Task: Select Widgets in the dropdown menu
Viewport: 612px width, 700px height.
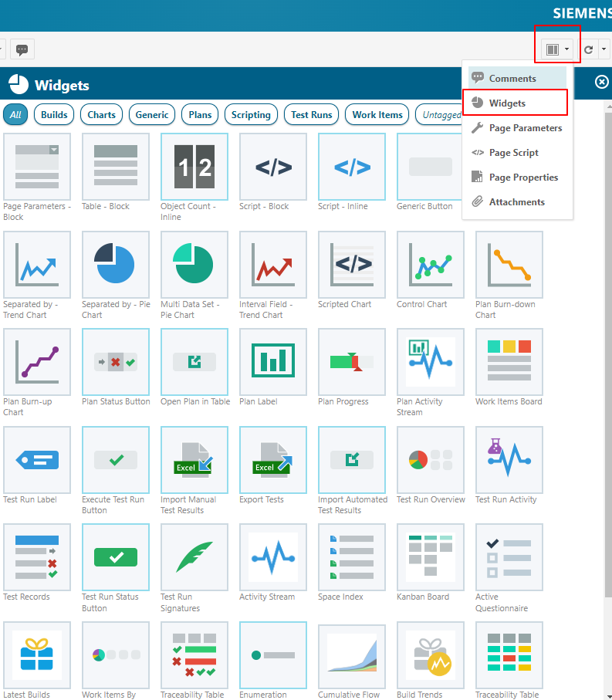Action: click(507, 103)
